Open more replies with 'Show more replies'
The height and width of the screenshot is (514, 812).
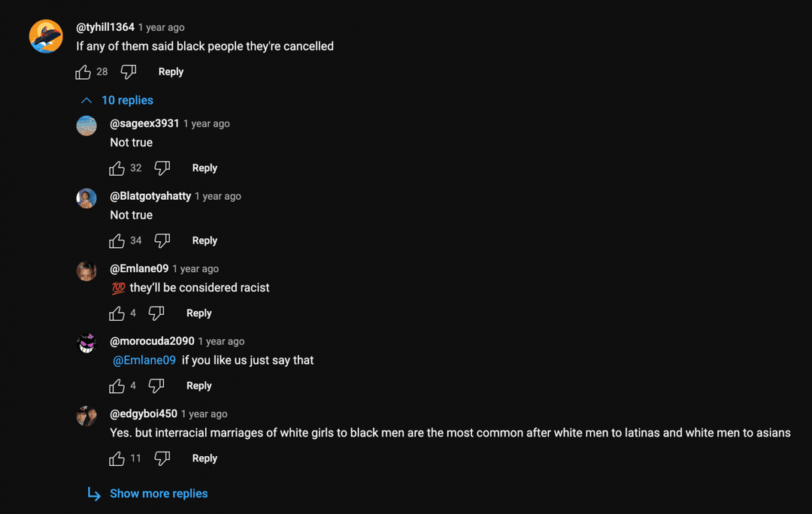pyautogui.click(x=159, y=494)
